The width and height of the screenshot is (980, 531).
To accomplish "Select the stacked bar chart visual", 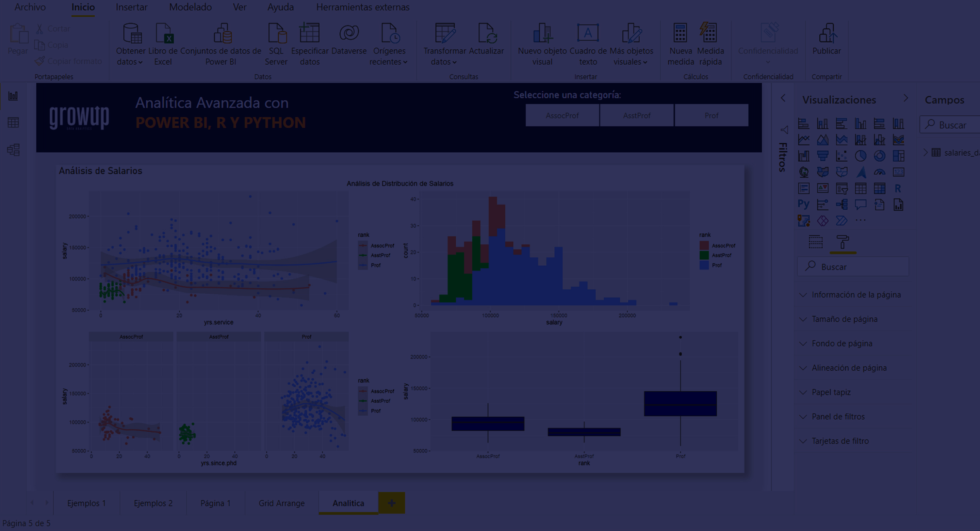I will [803, 124].
